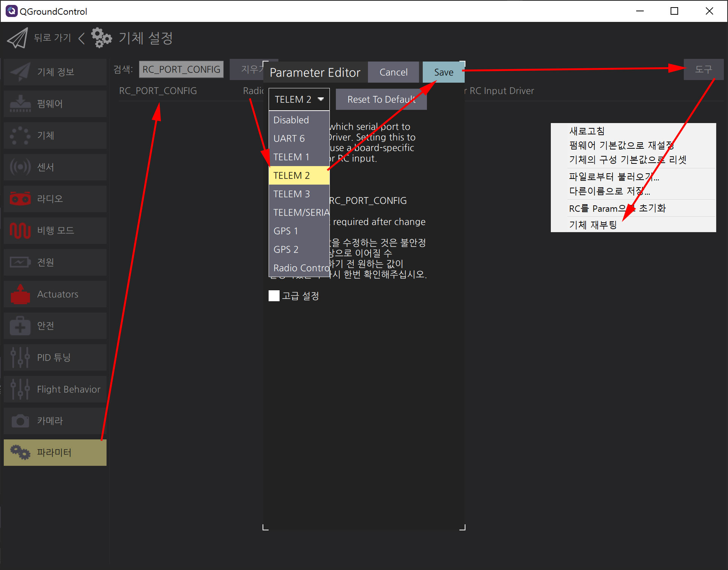Click the 안전 first-aid kit icon
Image resolution: width=728 pixels, height=570 pixels.
[x=20, y=325]
